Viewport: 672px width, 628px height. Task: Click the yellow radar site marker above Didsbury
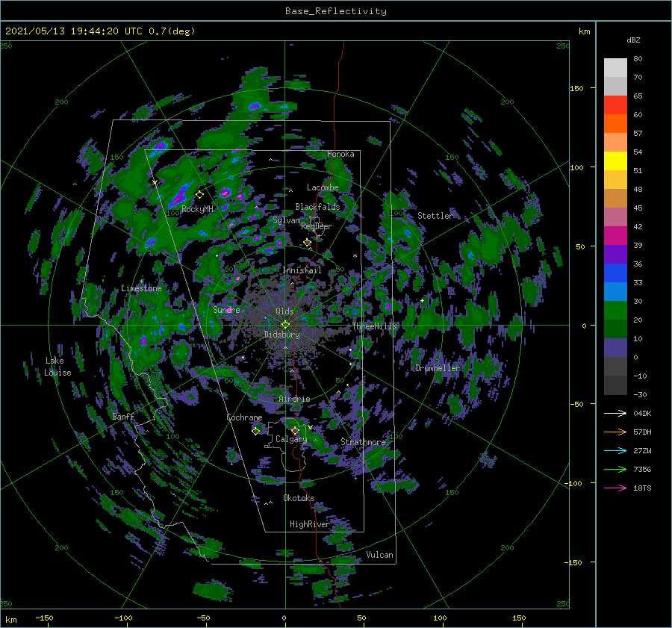click(285, 325)
